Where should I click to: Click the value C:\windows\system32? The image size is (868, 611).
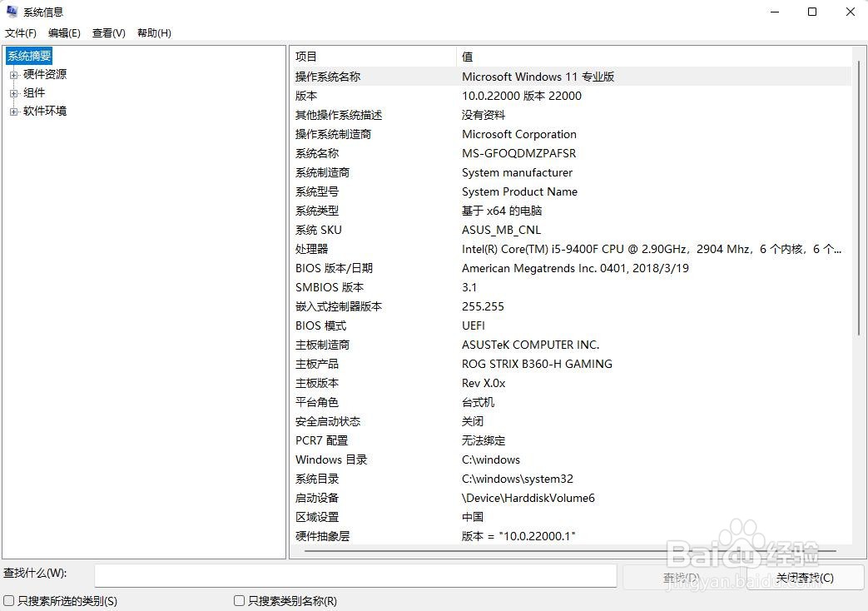pos(518,479)
